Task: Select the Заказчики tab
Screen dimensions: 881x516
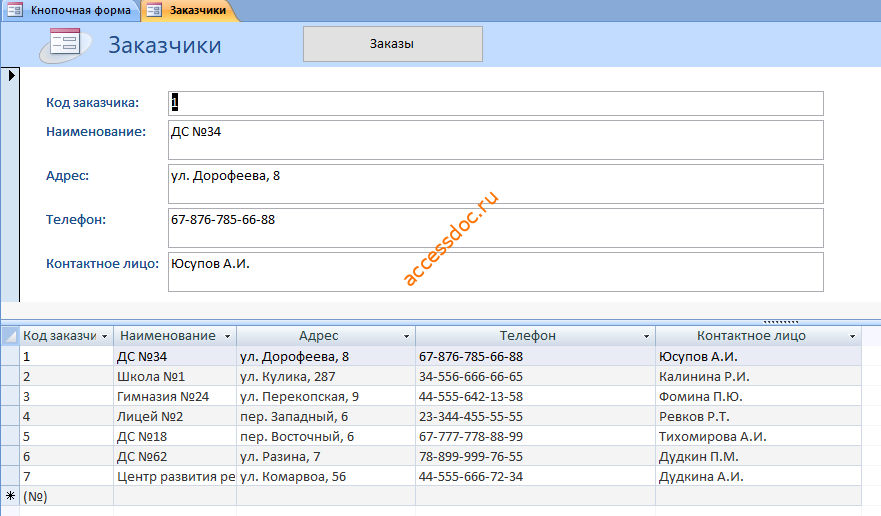Action: click(189, 10)
